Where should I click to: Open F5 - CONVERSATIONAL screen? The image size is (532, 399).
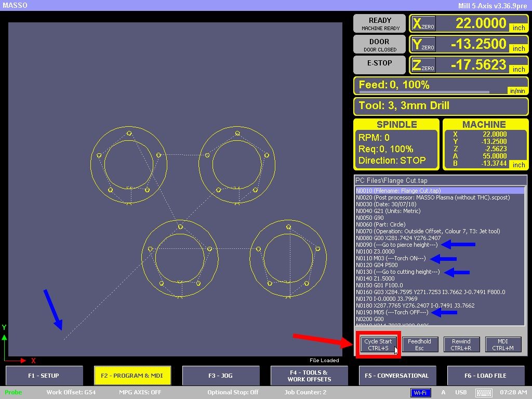[x=397, y=376]
